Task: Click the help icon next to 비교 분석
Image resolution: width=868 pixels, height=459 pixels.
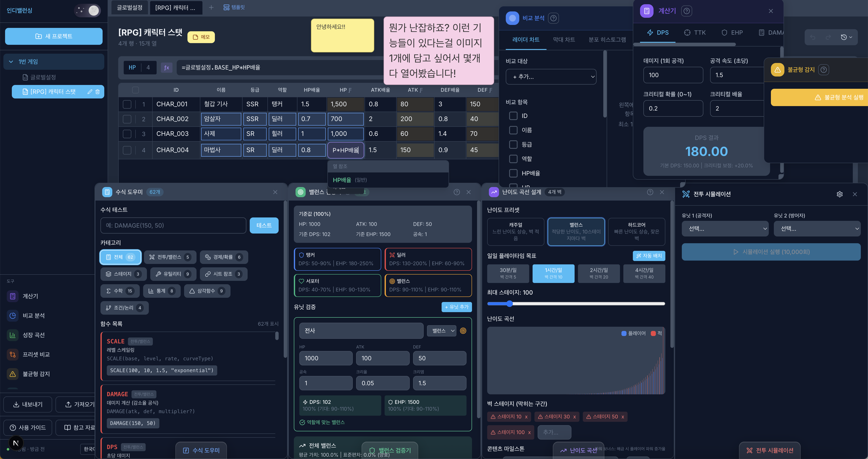Action: (553, 18)
